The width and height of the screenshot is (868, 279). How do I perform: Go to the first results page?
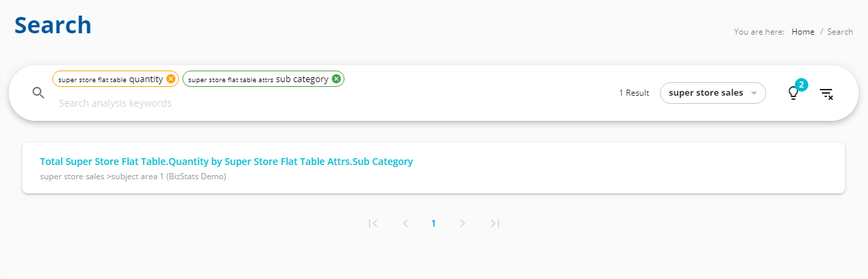coord(373,223)
